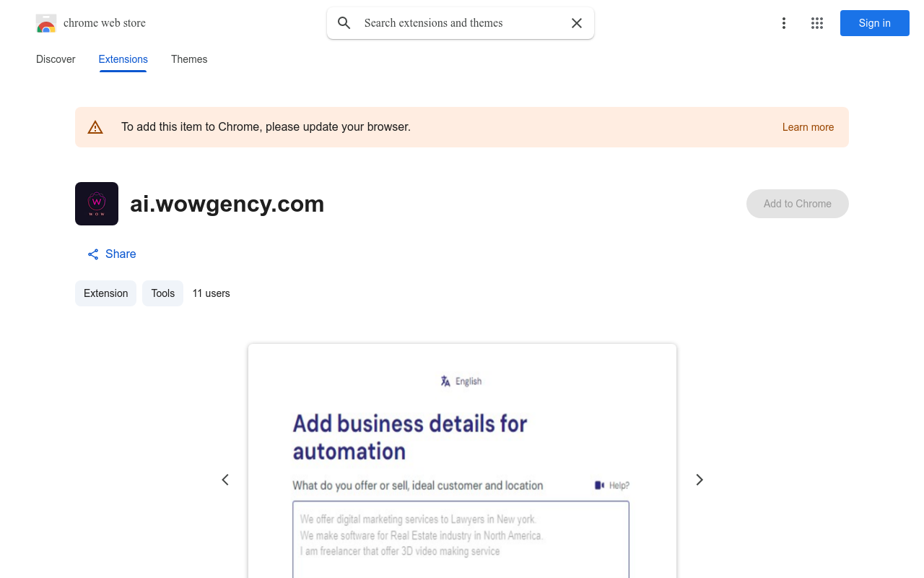This screenshot has height=578, width=924.
Task: Click the Extension category chip
Action: click(105, 293)
